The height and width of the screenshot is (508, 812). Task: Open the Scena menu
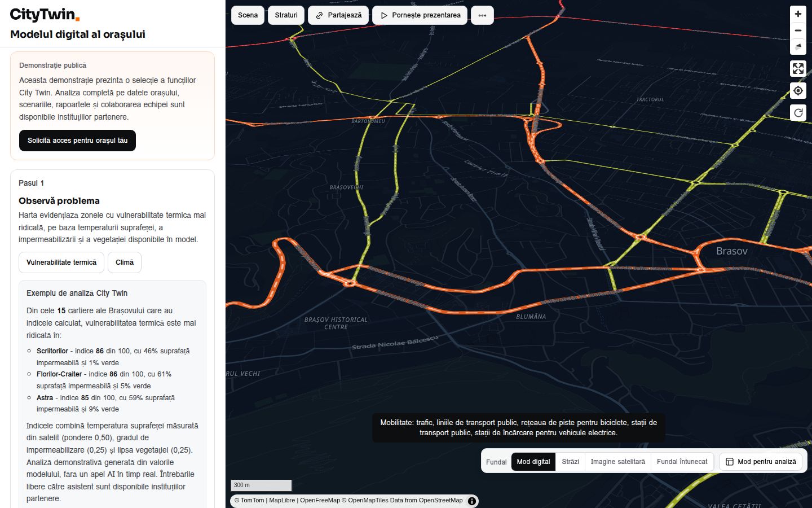pyautogui.click(x=248, y=15)
